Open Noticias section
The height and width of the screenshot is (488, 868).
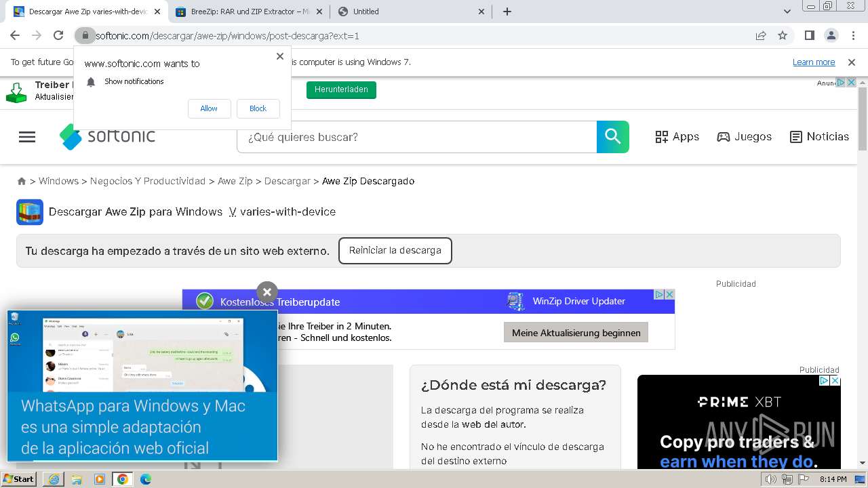tap(819, 137)
